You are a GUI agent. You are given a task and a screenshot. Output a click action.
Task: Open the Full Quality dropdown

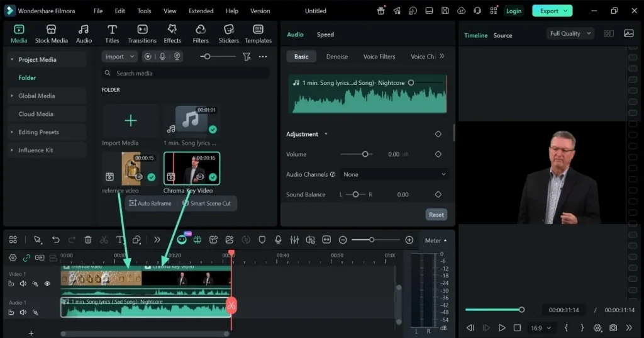click(570, 34)
